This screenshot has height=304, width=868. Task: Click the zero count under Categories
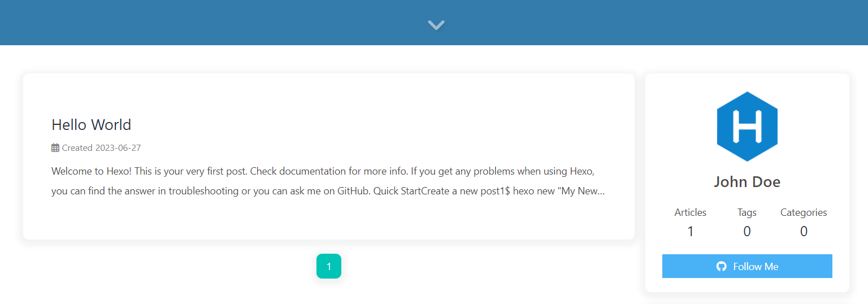(x=804, y=231)
